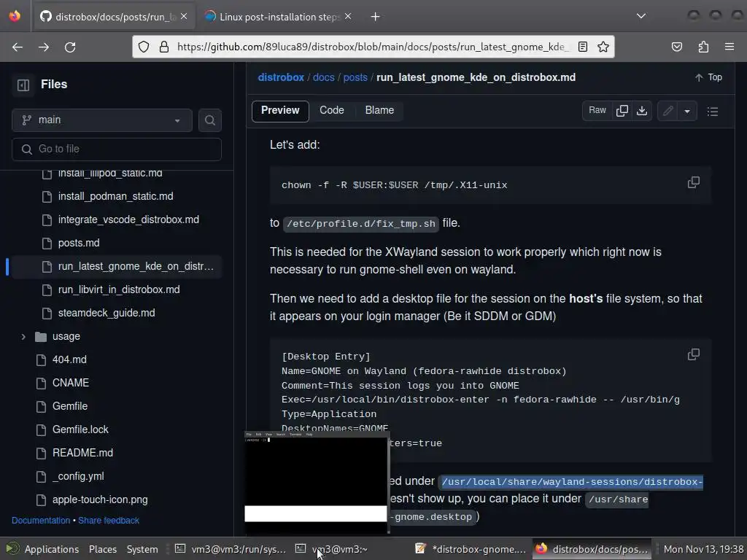Search files with magnifier button
Viewport: 747px width, 560px height.
(209, 120)
